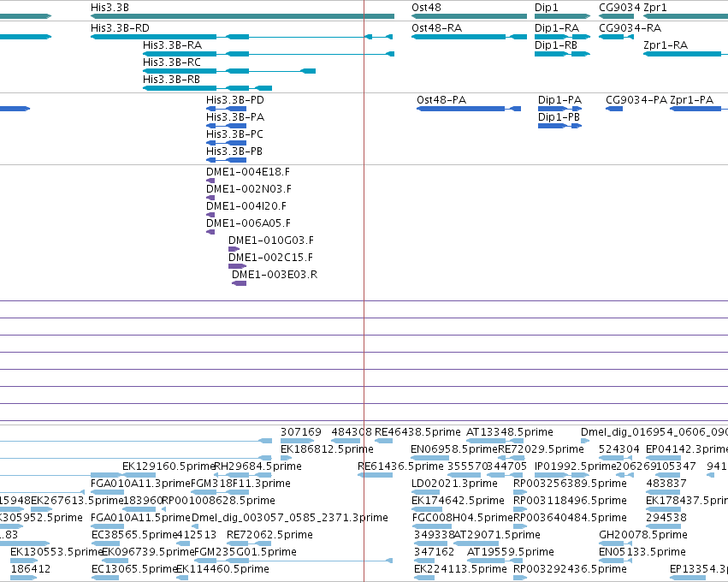Select EST AT29071.5prime

pos(476,543)
